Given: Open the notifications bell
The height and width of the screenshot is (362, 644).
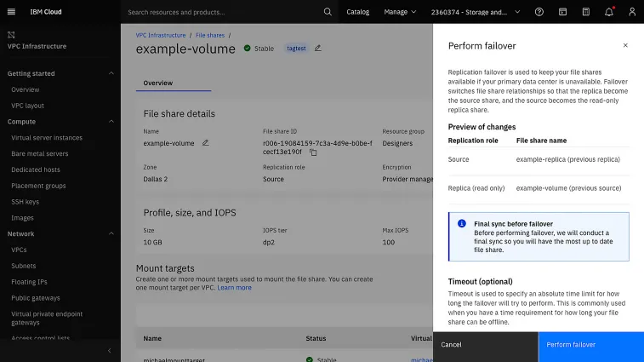Looking at the screenshot, I should 608,12.
